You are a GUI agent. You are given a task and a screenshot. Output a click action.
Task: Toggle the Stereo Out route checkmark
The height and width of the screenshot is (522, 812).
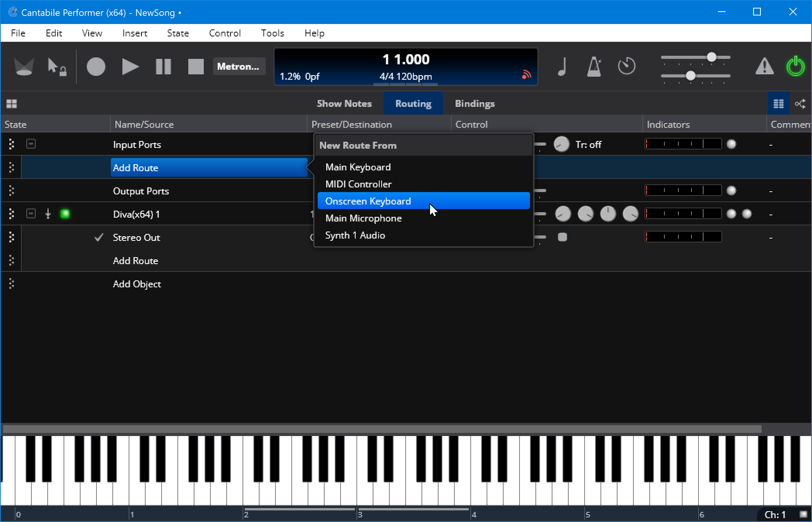pyautogui.click(x=99, y=237)
